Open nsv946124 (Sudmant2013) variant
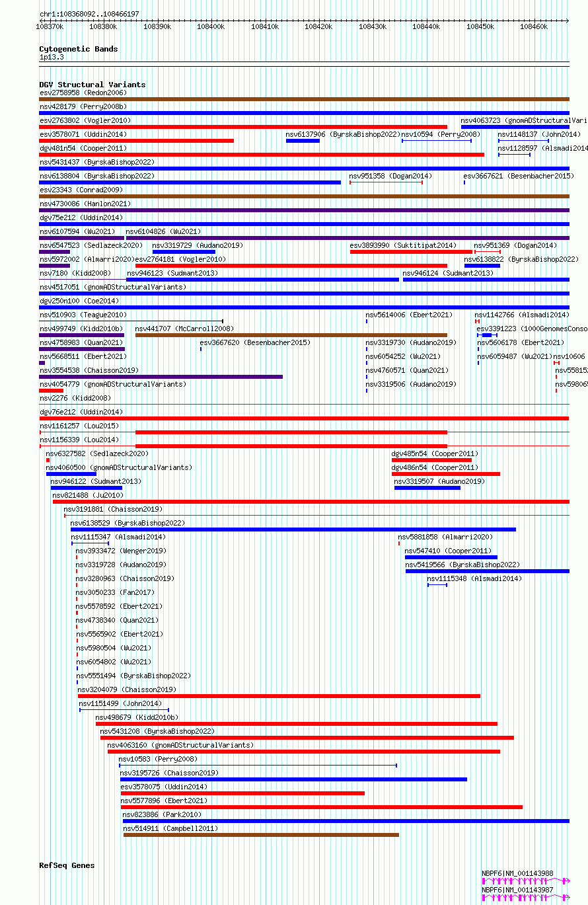The width and height of the screenshot is (588, 905). pos(448,273)
